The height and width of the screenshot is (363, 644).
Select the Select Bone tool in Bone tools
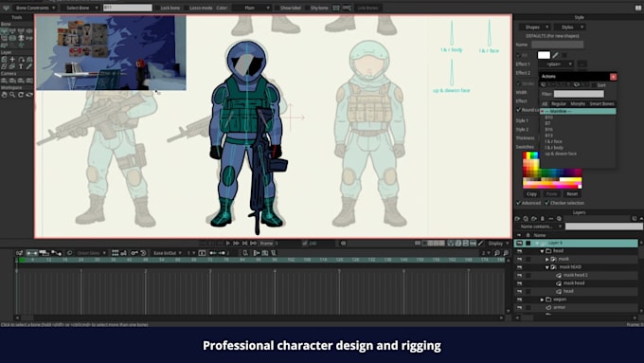(x=4, y=31)
